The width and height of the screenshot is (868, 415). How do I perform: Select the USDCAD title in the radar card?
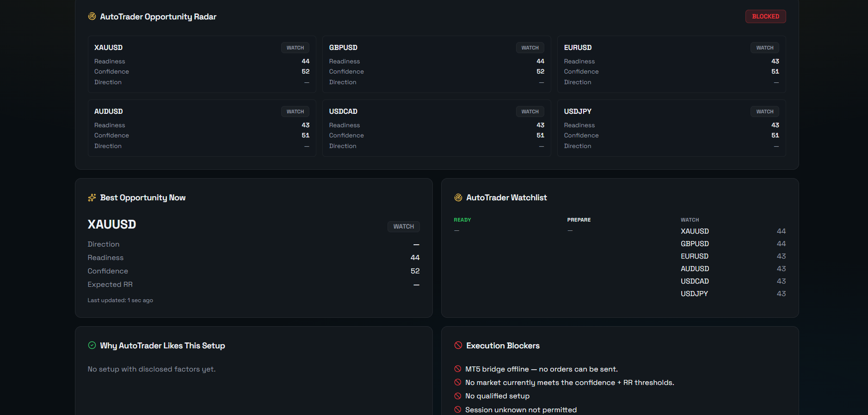tap(343, 111)
